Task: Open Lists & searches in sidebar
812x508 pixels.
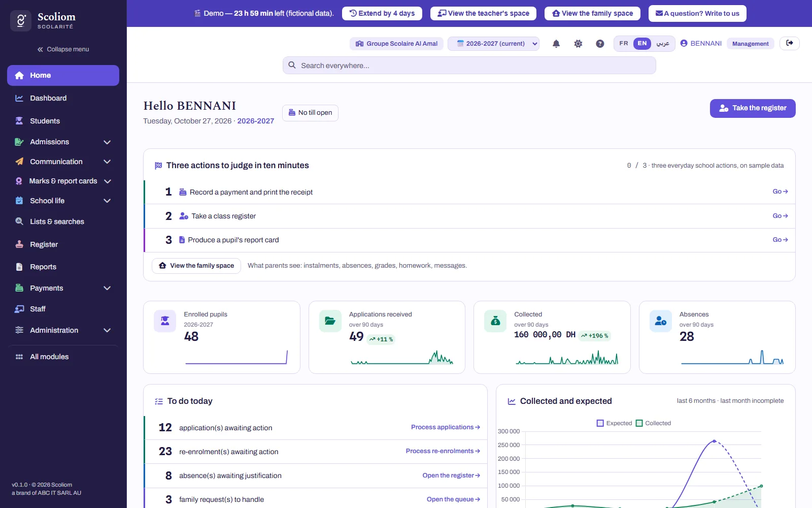Action: coord(63,221)
